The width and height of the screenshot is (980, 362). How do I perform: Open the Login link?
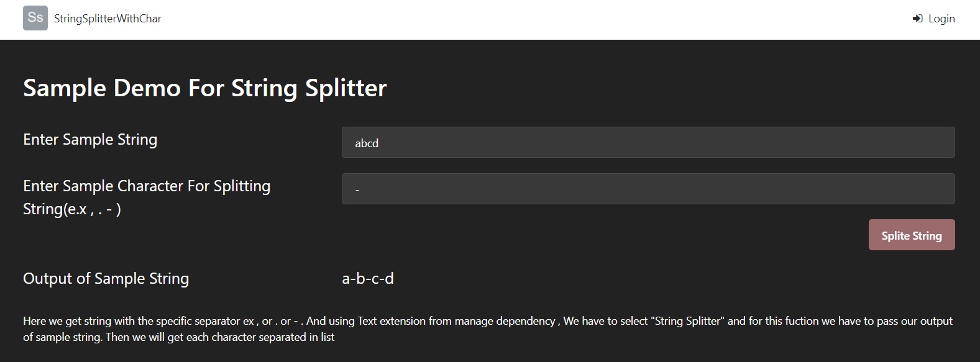coord(941,19)
